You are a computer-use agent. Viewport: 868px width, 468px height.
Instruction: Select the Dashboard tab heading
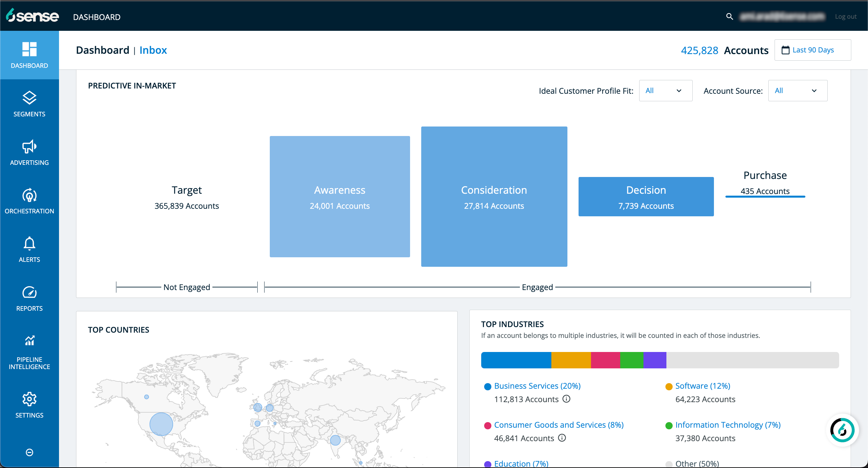coord(103,50)
